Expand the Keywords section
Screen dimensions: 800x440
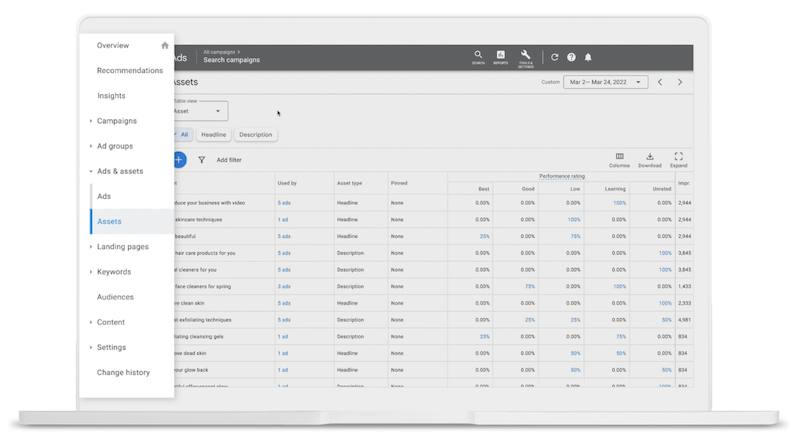(x=91, y=272)
